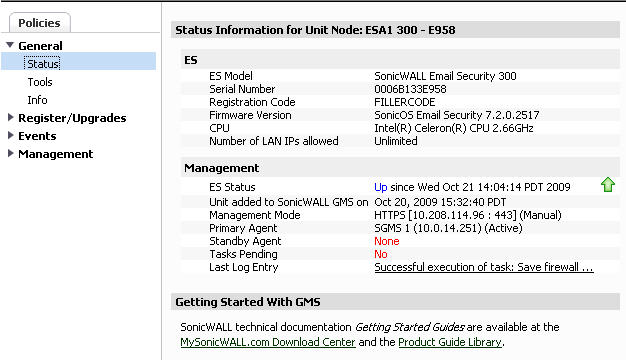The width and height of the screenshot is (626, 360).
Task: Click the Register/Upgrades menu label
Action: point(72,118)
